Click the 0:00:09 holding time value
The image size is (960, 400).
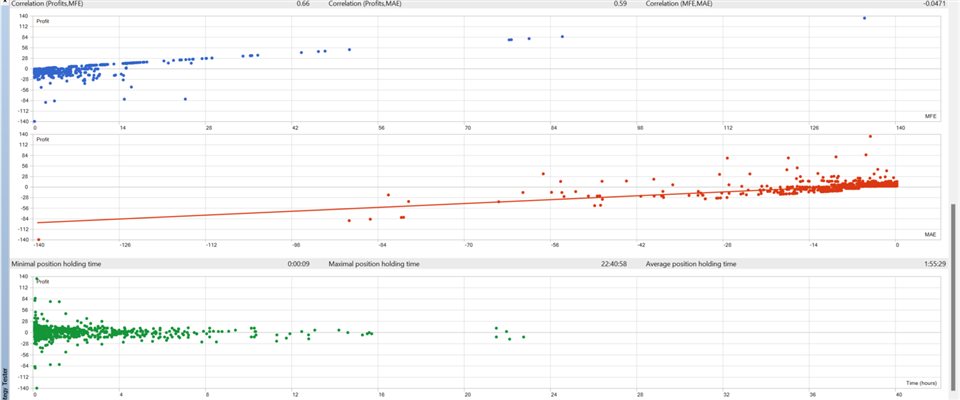[x=298, y=264]
